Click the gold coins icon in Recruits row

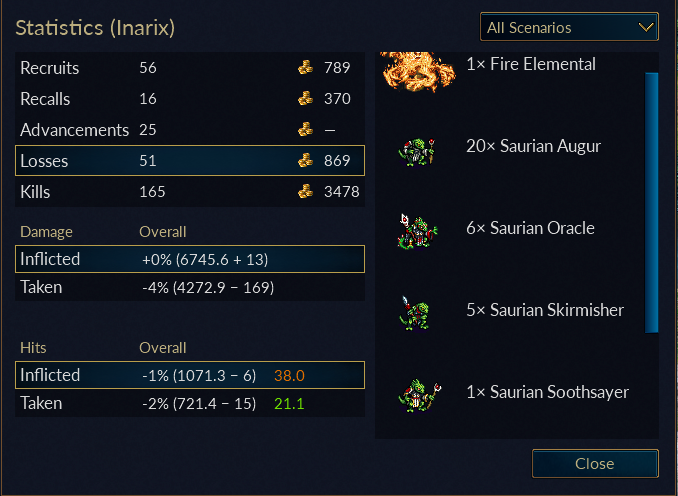[305, 67]
